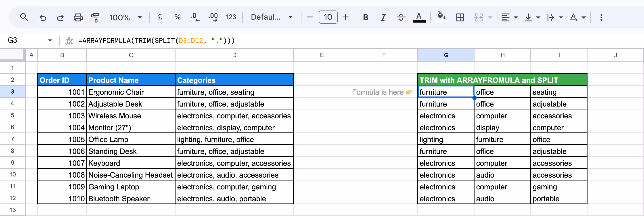Click the select-all corner box
The height and width of the screenshot is (216, 644).
tap(13, 55)
